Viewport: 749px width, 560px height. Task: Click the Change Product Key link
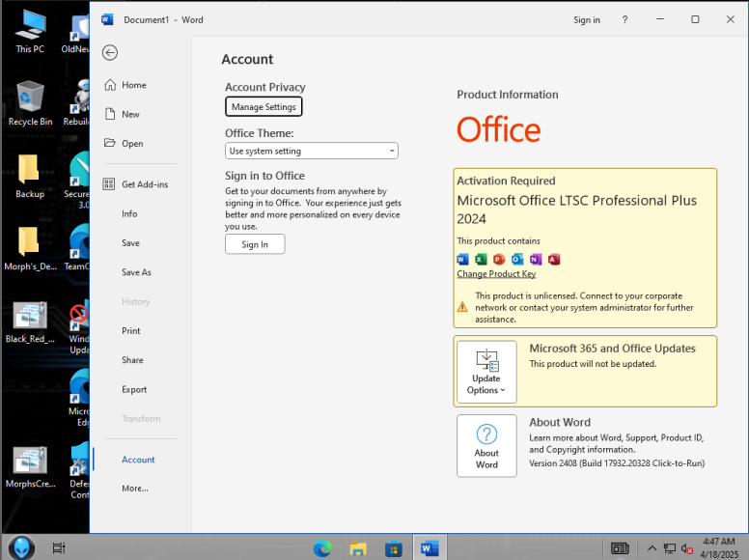pyautogui.click(x=496, y=274)
